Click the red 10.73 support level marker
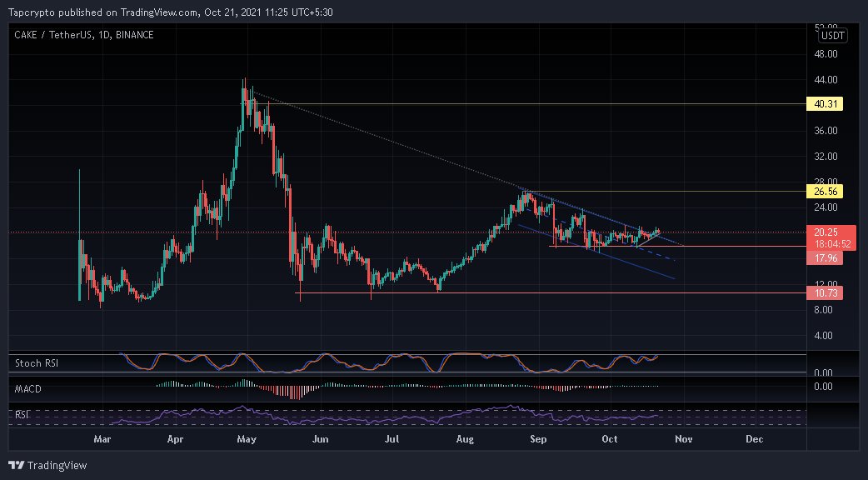 point(826,292)
